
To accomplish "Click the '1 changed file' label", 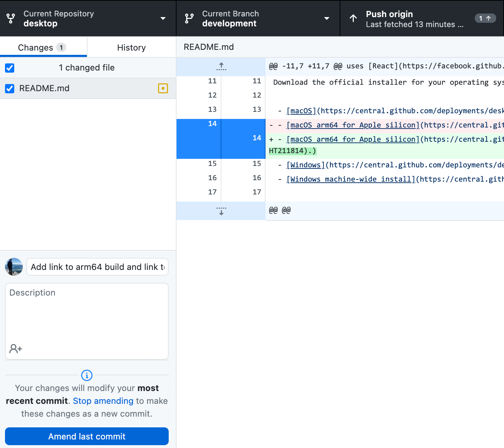I will coord(87,68).
